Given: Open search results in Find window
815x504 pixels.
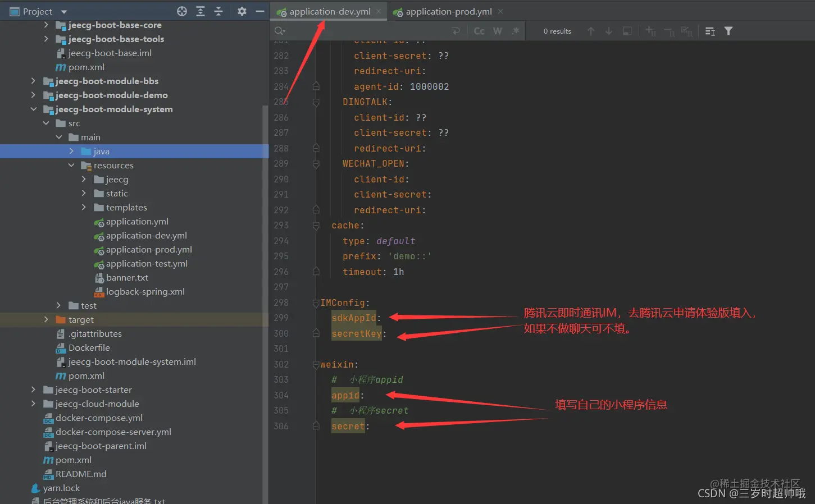Looking at the screenshot, I should point(710,31).
